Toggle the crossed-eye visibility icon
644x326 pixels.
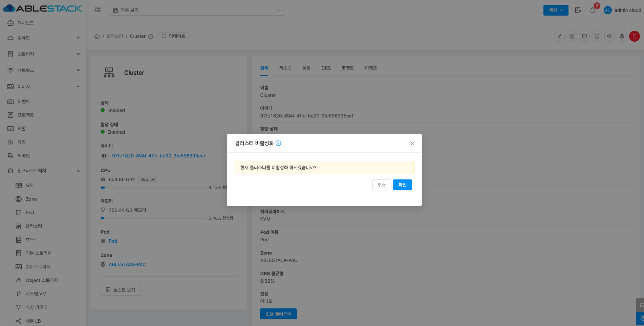[609, 36]
